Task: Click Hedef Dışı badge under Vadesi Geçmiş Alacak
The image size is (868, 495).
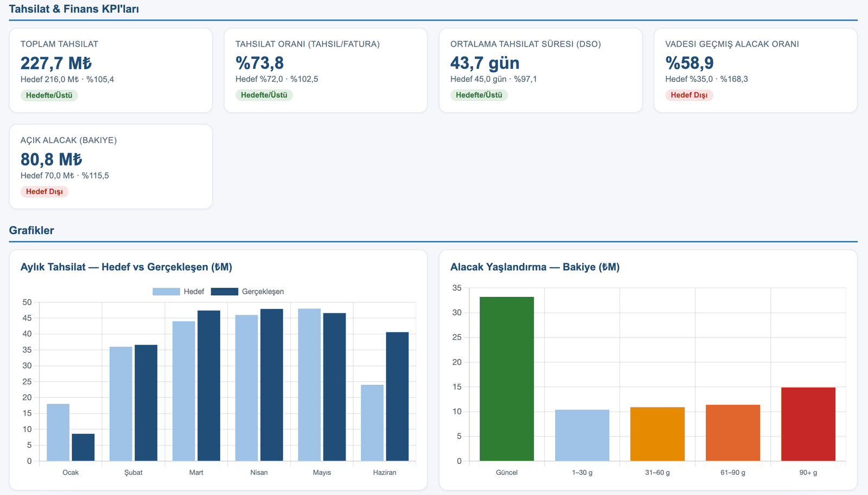Action: click(689, 95)
